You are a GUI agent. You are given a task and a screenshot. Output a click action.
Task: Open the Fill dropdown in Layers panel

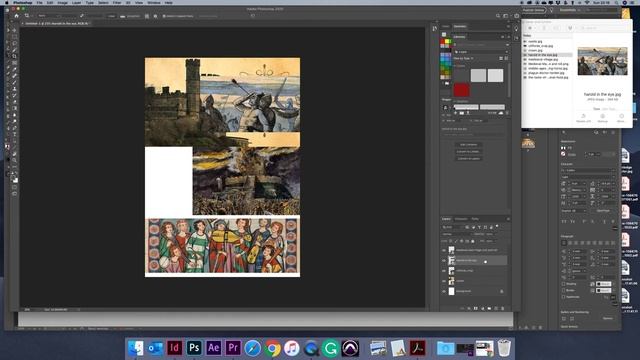(x=490, y=241)
